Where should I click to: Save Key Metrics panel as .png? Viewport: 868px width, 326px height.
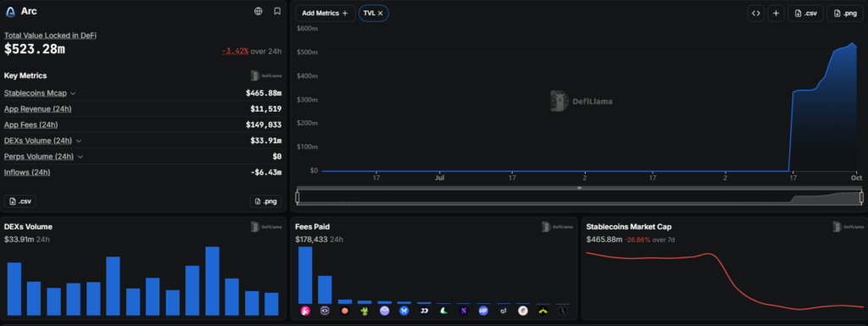[x=265, y=202]
